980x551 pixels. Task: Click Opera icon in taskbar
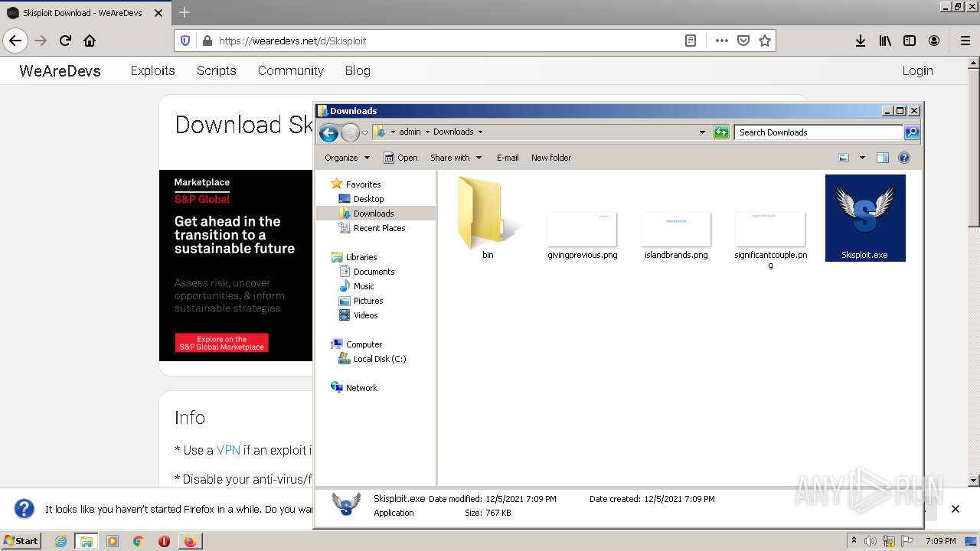[x=164, y=541]
